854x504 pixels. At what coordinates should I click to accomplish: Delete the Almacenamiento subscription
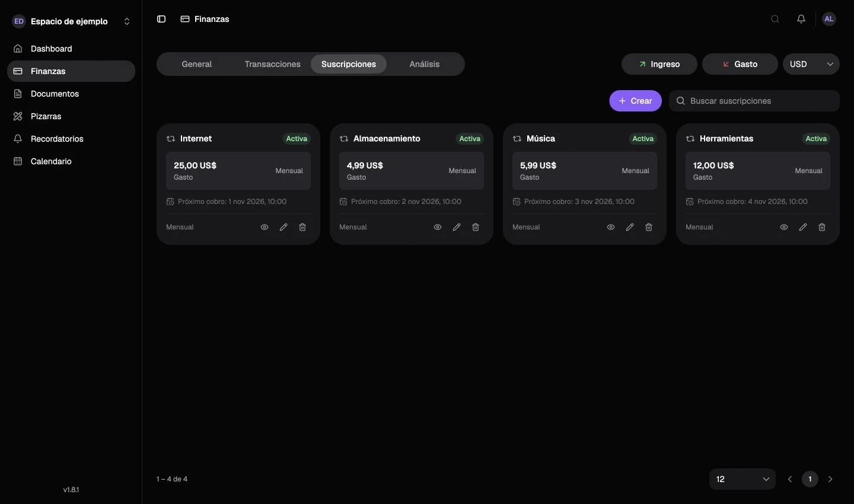click(476, 227)
